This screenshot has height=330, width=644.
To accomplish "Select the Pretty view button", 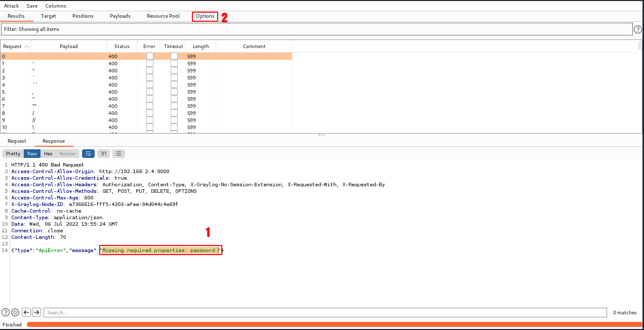I will pyautogui.click(x=13, y=153).
